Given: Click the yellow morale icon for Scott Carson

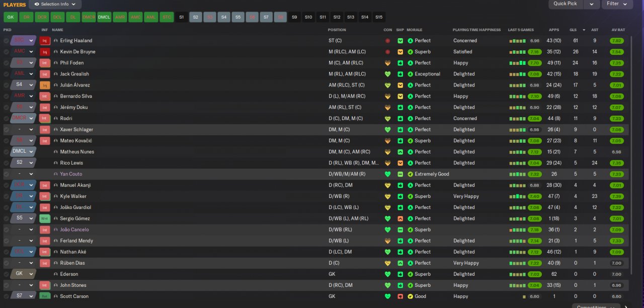Looking at the screenshot, I should [x=410, y=296].
